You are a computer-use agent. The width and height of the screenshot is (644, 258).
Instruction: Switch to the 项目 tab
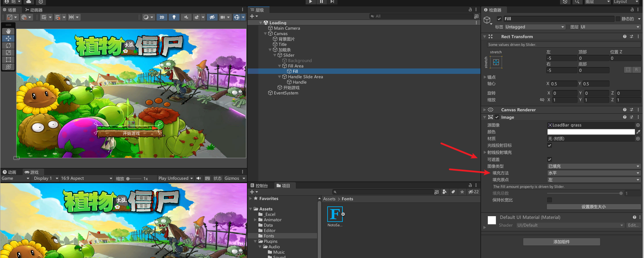pyautogui.click(x=283, y=186)
